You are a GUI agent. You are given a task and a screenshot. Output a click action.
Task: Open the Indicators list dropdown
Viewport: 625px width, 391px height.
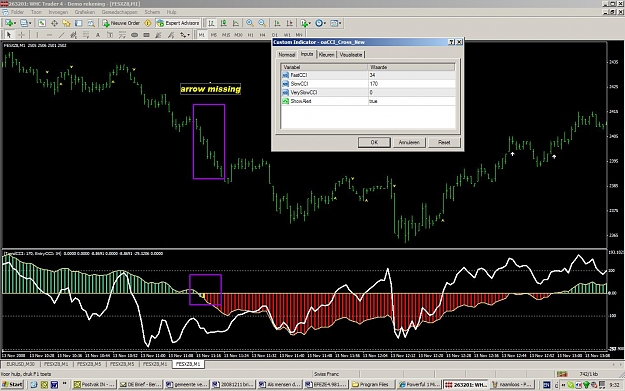click(x=306, y=23)
